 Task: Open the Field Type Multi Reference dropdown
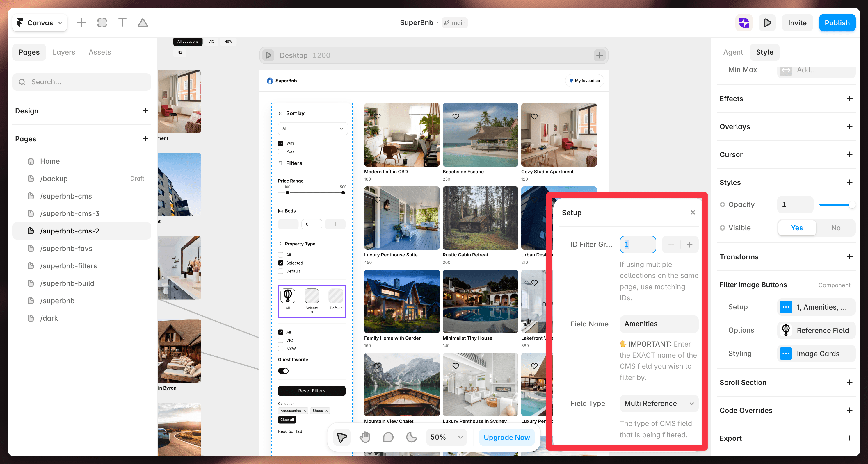(x=659, y=404)
